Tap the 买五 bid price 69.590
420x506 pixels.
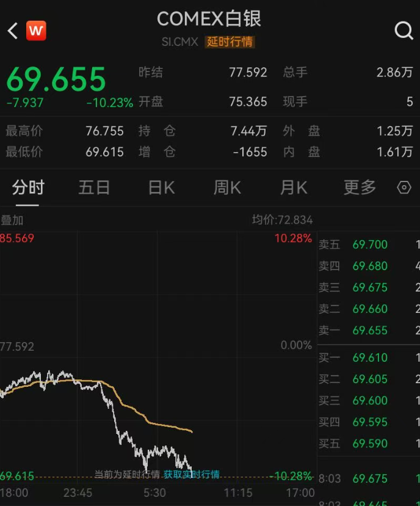370,444
